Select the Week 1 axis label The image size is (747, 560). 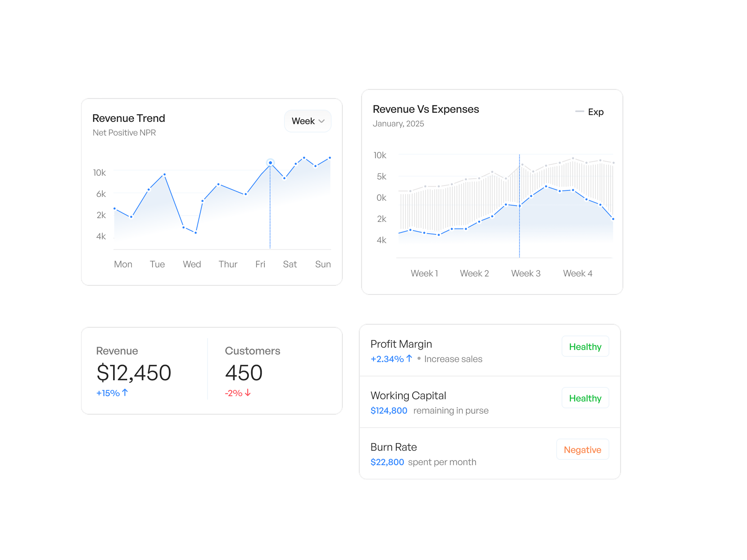click(424, 273)
